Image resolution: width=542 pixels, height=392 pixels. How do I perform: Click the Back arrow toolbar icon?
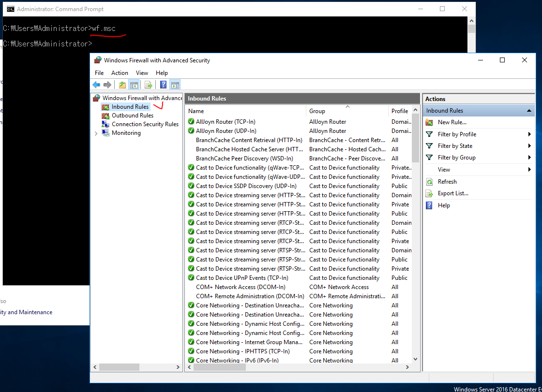[x=96, y=85]
